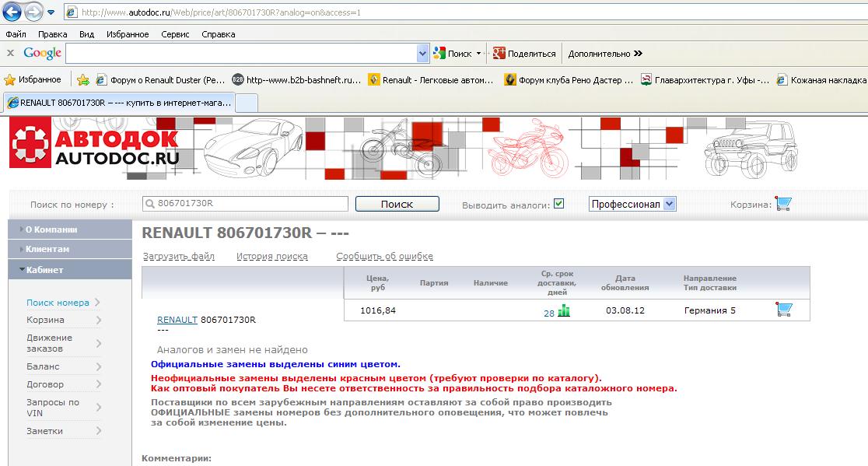The height and width of the screenshot is (466, 868).
Task: Click the RENAULT brand link in results
Action: [177, 320]
